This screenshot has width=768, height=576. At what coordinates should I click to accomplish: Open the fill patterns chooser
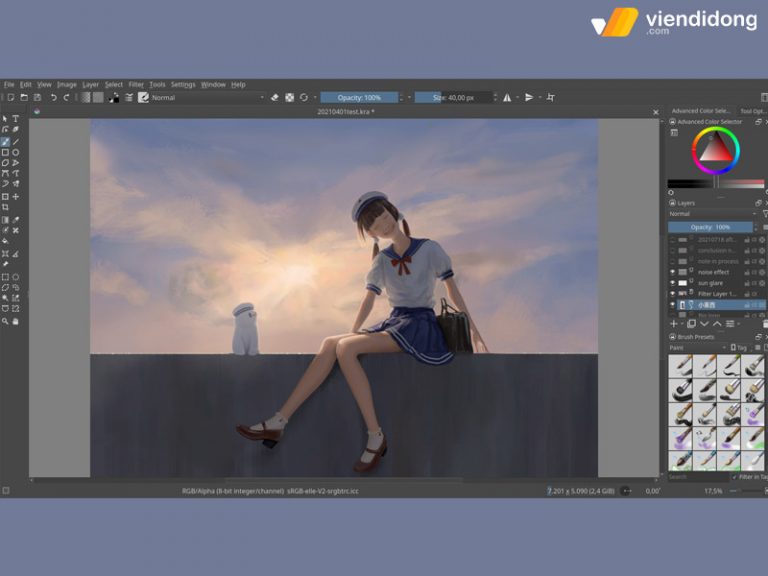coord(98,97)
